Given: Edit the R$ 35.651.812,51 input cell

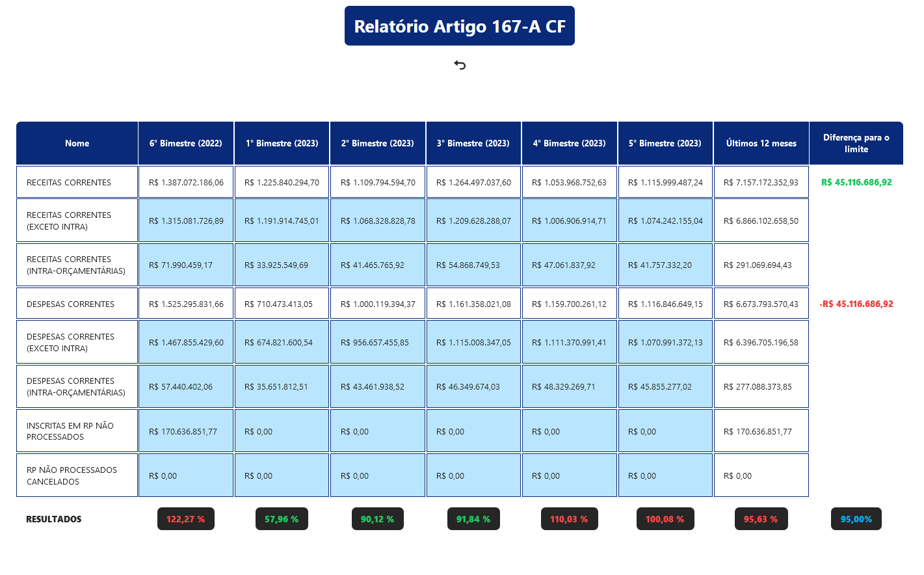Looking at the screenshot, I should (x=282, y=386).
